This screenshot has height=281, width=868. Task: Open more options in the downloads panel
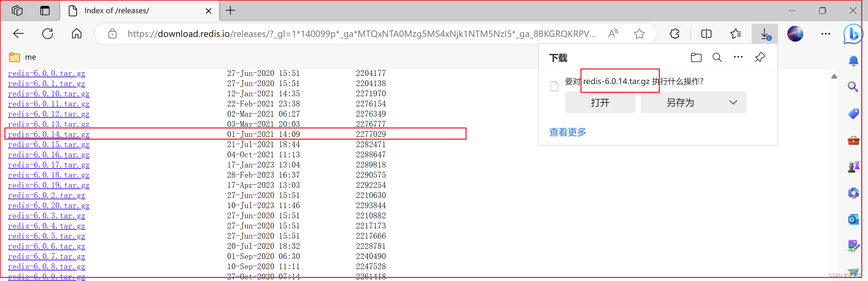click(x=738, y=57)
